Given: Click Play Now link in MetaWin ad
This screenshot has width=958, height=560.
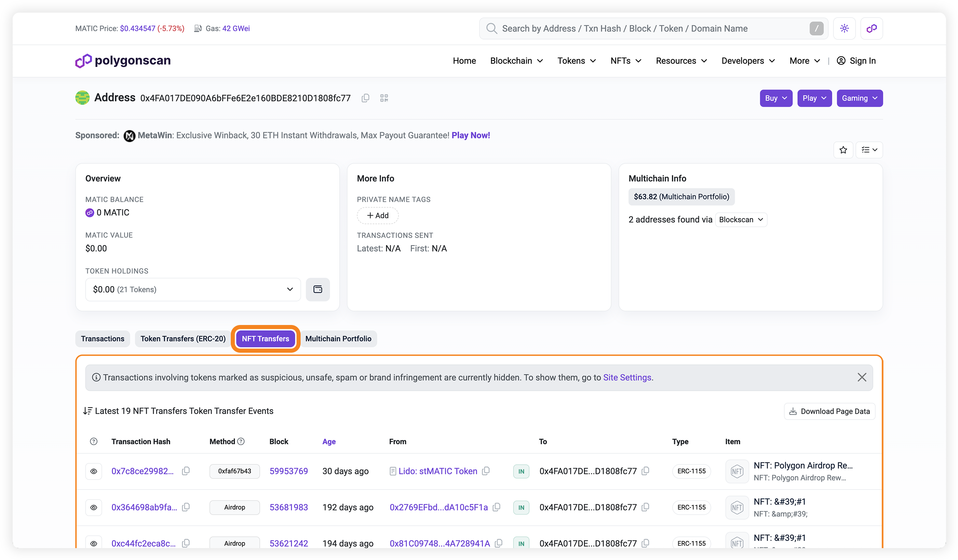Looking at the screenshot, I should pos(471,135).
